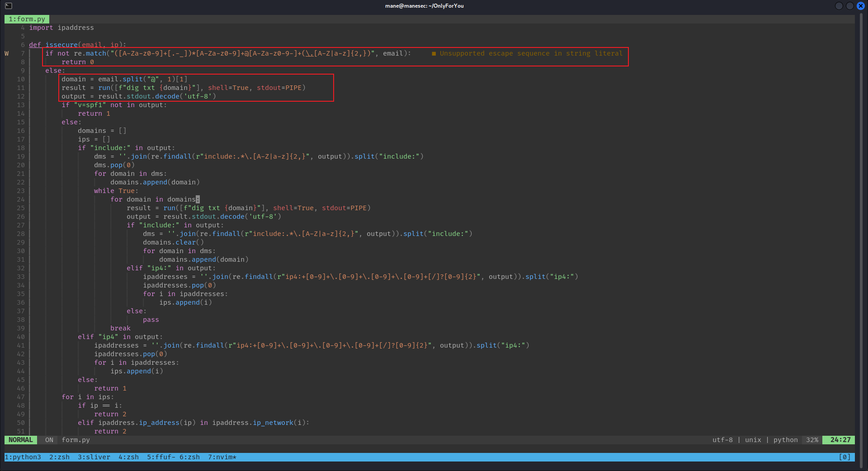
Task: Switch to tmux window 6:zsh
Action: click(x=189, y=457)
